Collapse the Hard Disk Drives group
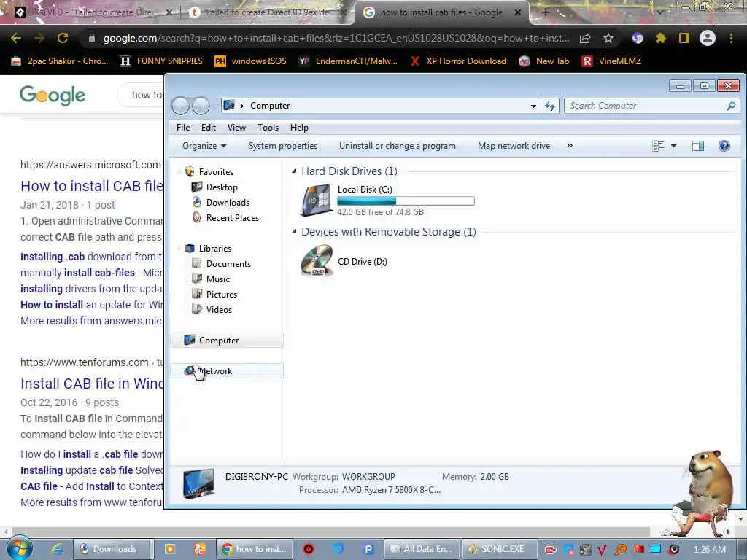The height and width of the screenshot is (560, 747). 294,171
